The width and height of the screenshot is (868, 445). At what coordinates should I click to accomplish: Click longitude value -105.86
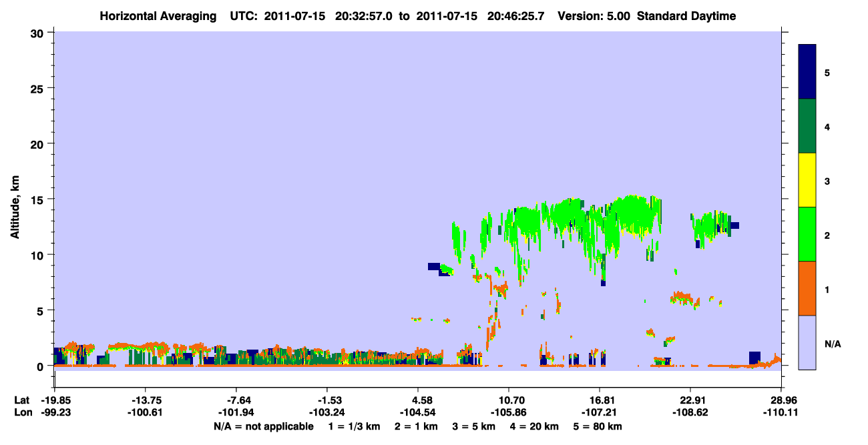tap(508, 412)
